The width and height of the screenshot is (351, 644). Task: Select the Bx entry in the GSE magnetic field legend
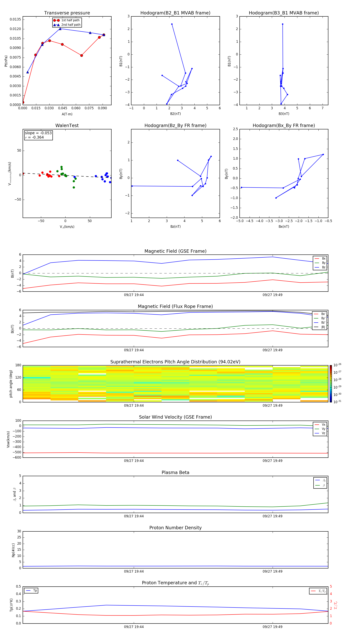point(320,259)
